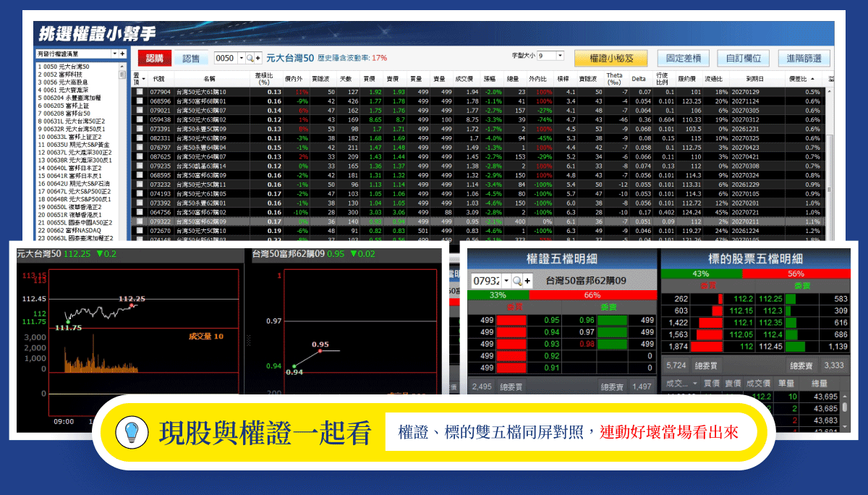Click the 權證小秘笈 button
Screen dimensions: 868x495
point(611,59)
